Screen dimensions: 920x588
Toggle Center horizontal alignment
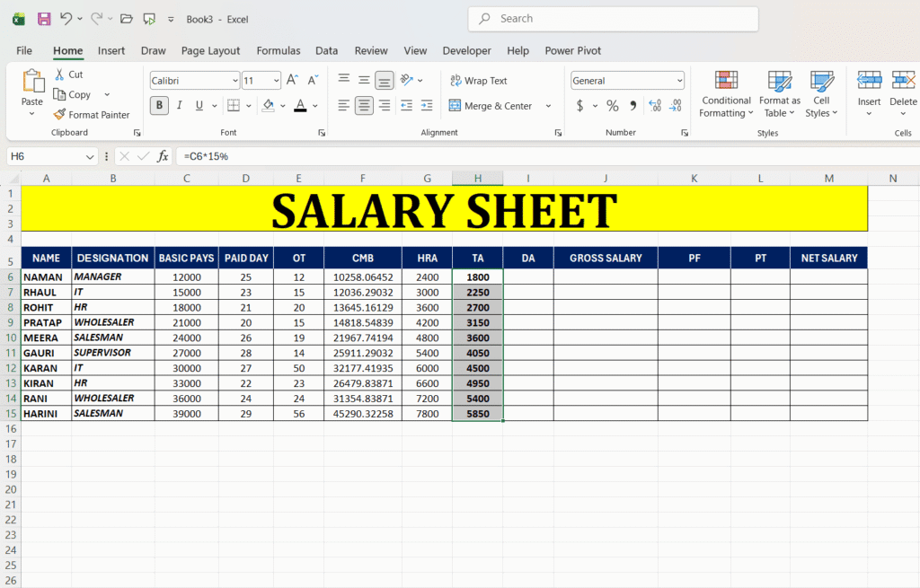coord(364,106)
